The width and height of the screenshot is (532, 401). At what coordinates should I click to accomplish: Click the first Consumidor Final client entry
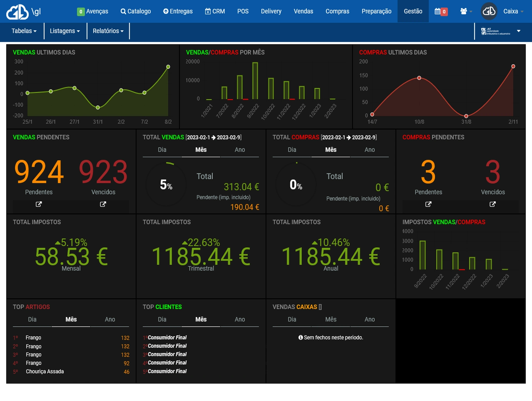click(167, 338)
